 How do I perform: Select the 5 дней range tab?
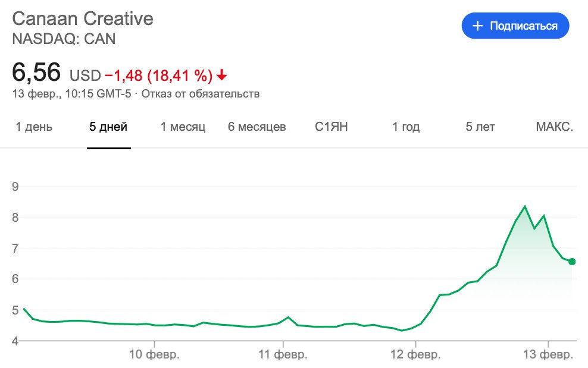(x=108, y=127)
